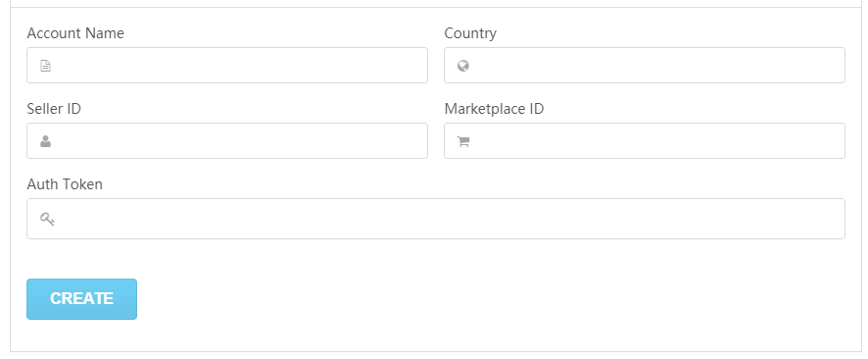Click the document icon in Account Name
The width and height of the screenshot is (868, 359).
(x=45, y=66)
